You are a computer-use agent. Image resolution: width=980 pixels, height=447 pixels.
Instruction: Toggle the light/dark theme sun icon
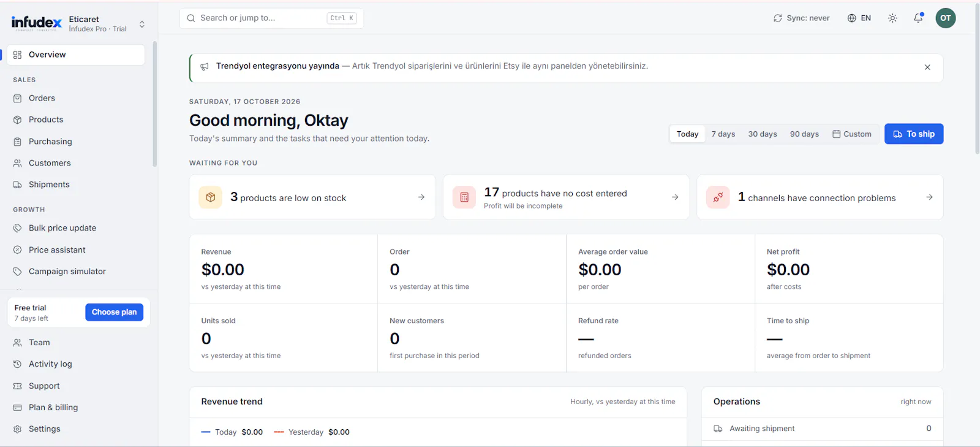click(892, 18)
